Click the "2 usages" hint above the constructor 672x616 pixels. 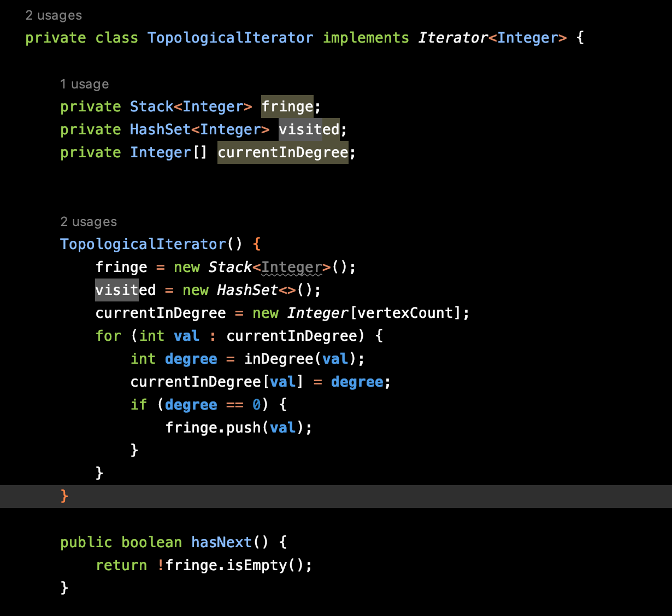89,222
